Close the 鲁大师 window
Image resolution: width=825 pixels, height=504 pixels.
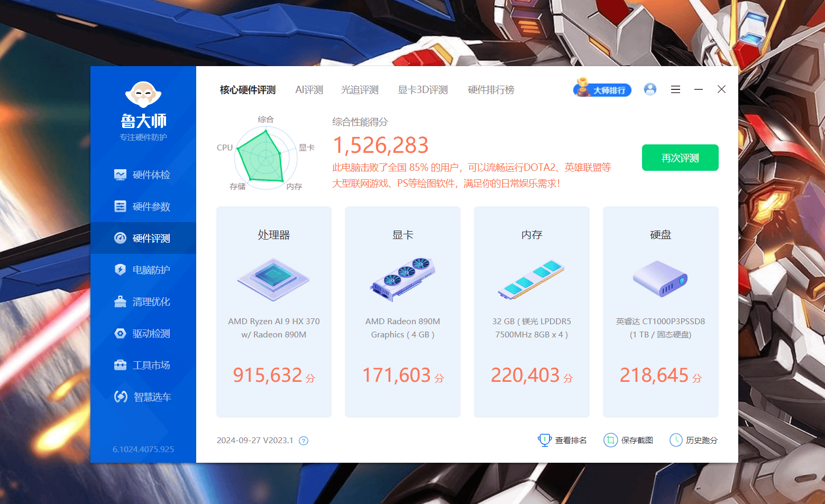point(721,89)
